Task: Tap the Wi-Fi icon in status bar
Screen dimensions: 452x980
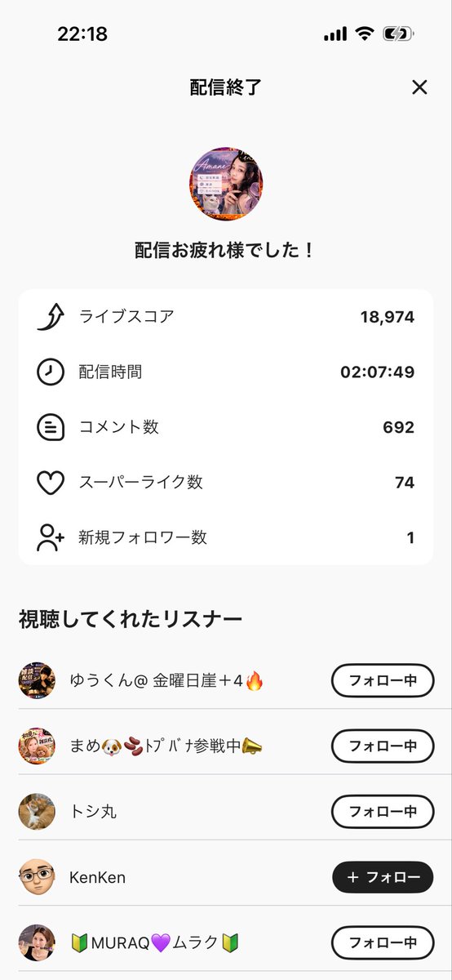Action: (364, 34)
